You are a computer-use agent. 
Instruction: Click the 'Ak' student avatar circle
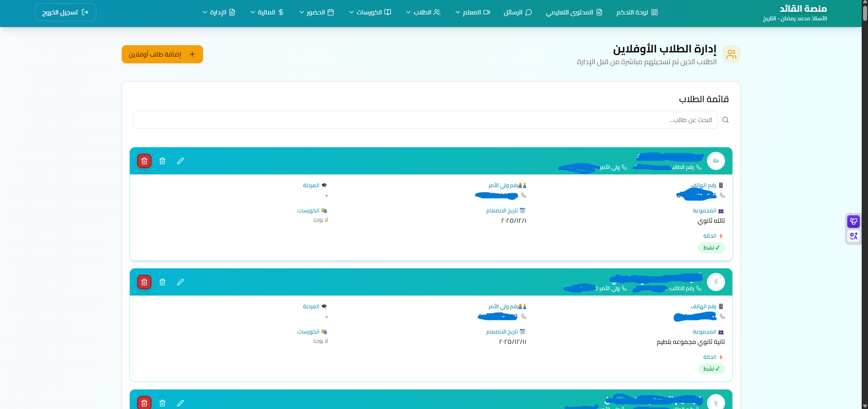[716, 161]
